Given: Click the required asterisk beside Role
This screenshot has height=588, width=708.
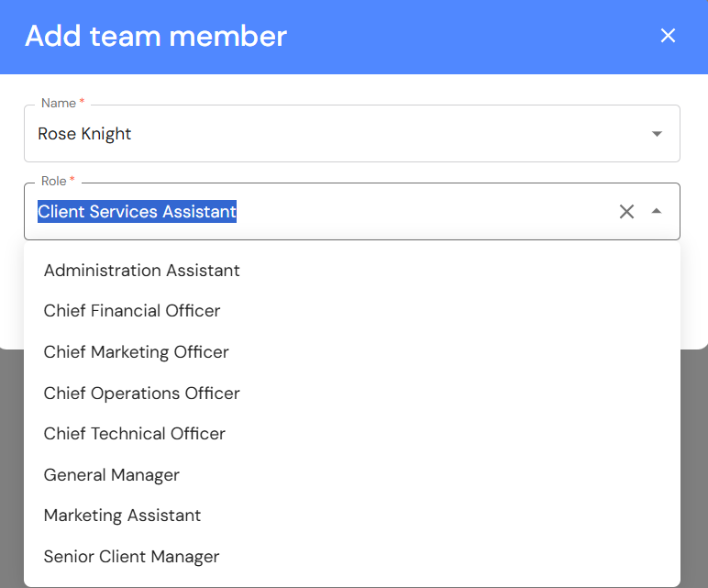Looking at the screenshot, I should click(x=72, y=181).
